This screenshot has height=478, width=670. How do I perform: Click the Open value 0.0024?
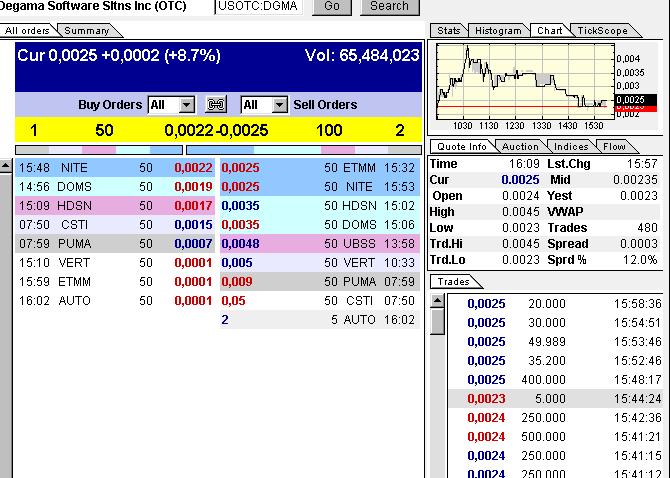coord(520,196)
